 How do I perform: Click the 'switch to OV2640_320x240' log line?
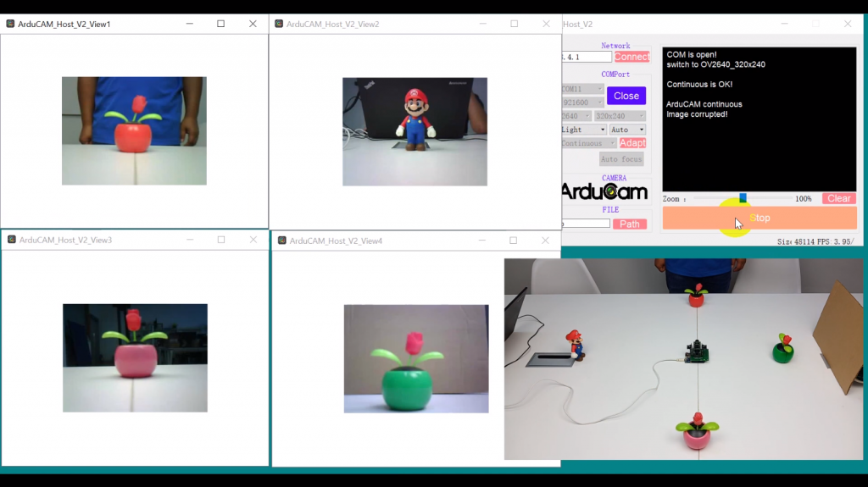coord(715,64)
